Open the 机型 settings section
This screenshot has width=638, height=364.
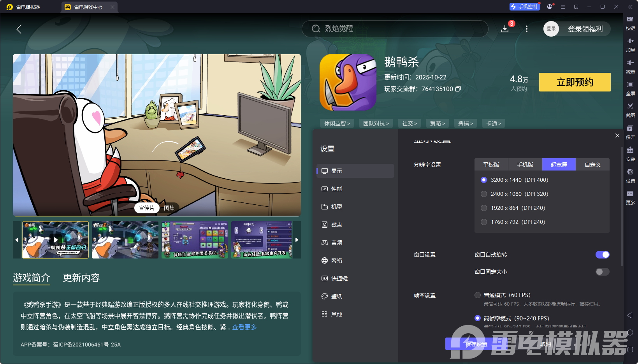pos(355,207)
